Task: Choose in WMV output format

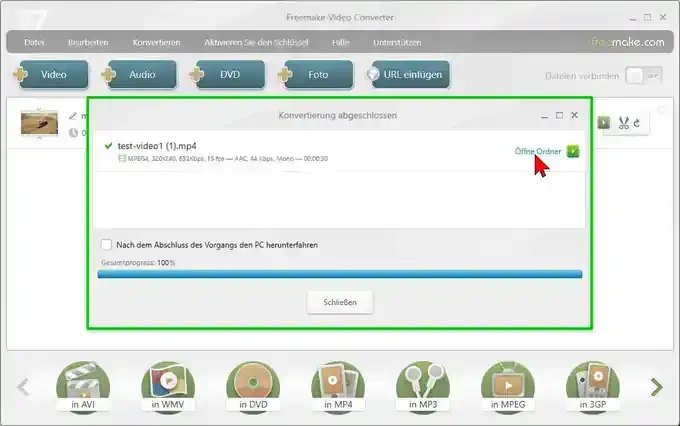Action: tap(168, 387)
